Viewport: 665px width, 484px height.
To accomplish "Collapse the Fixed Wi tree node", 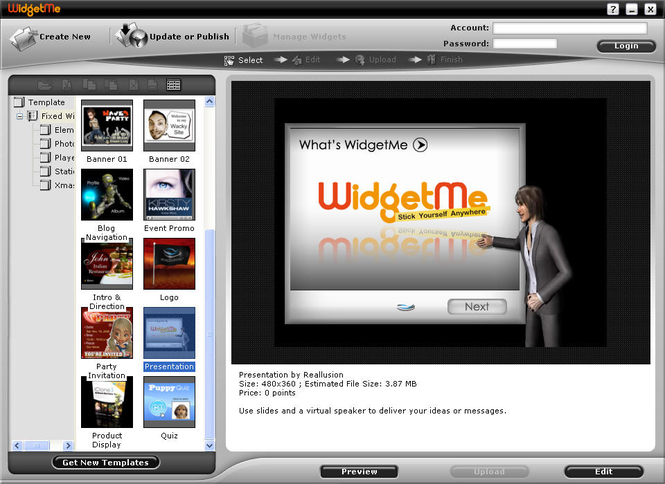I will (x=20, y=116).
